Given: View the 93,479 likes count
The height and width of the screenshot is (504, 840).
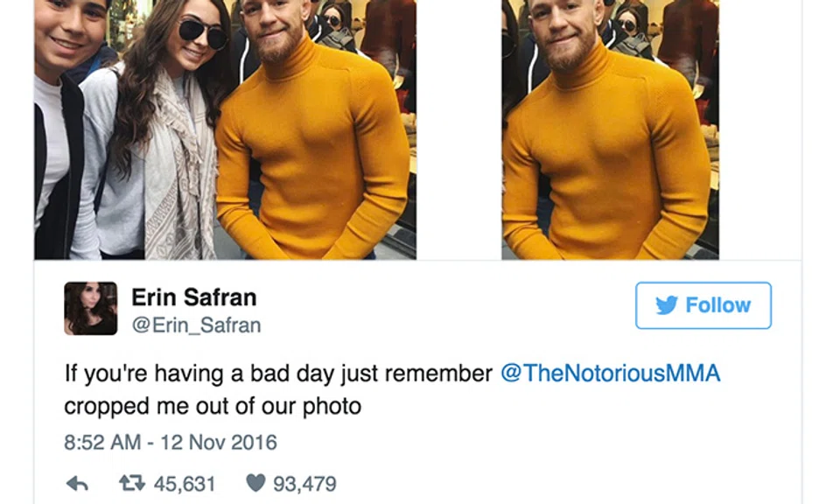Looking at the screenshot, I should (x=304, y=484).
